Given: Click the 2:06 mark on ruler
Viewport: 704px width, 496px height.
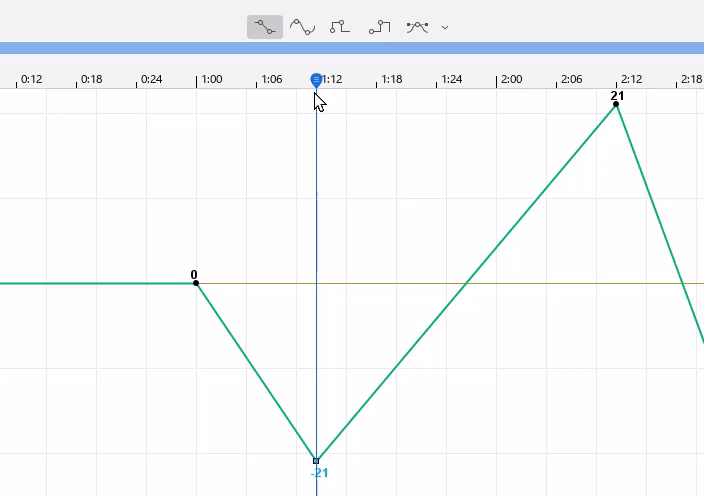Looking at the screenshot, I should pyautogui.click(x=572, y=79).
